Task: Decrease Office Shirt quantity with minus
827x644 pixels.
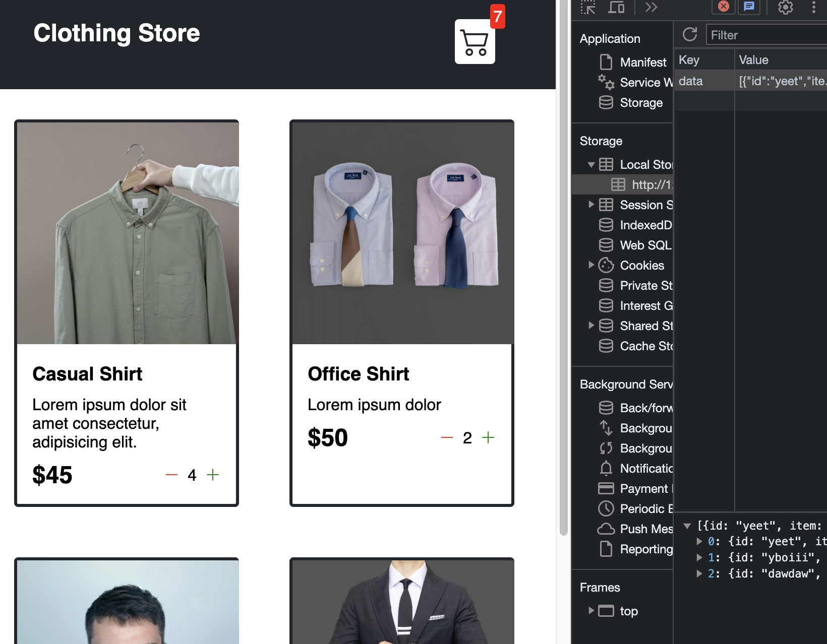Action: [447, 437]
